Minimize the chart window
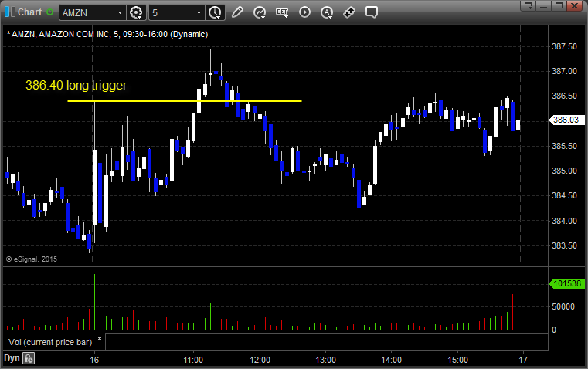Image resolution: width=588 pixels, height=369 pixels. [544, 5]
